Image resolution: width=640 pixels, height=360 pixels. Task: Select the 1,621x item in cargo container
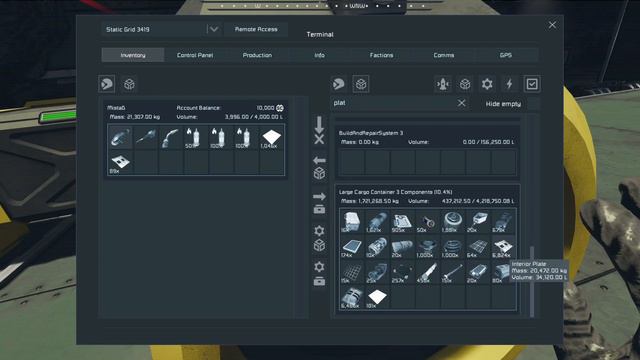377,222
